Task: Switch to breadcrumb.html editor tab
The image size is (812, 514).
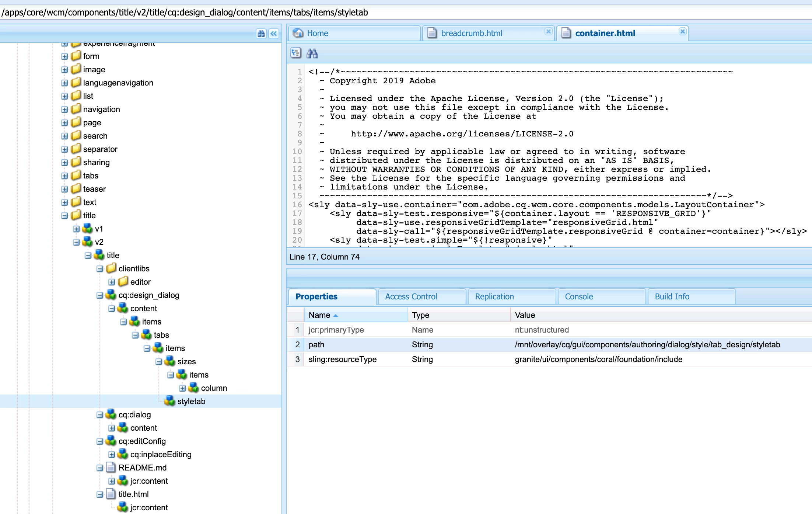Action: coord(471,33)
